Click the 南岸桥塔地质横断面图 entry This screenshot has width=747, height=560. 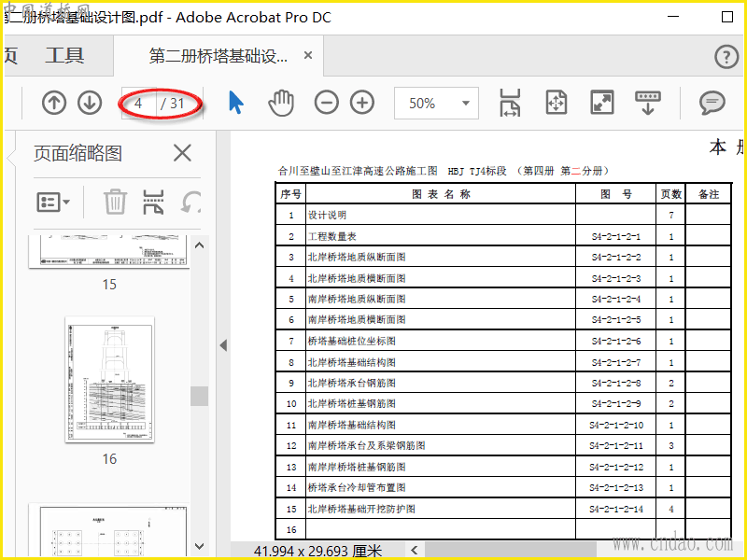pos(357,319)
